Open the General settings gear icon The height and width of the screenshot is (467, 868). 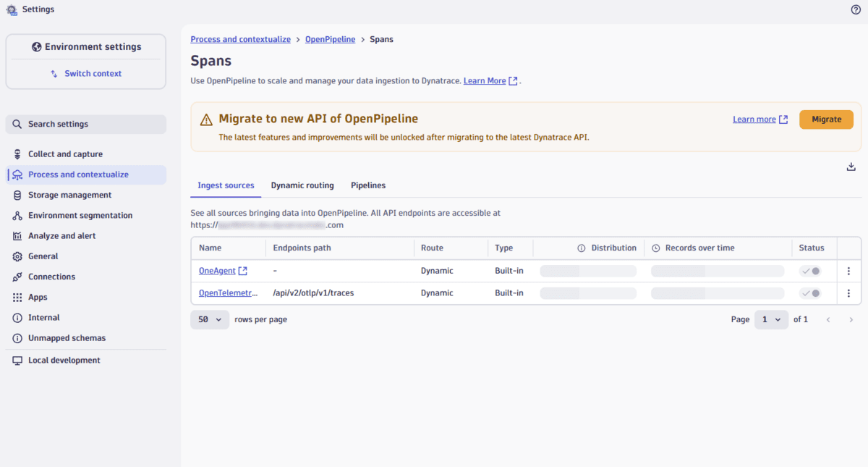(17, 256)
